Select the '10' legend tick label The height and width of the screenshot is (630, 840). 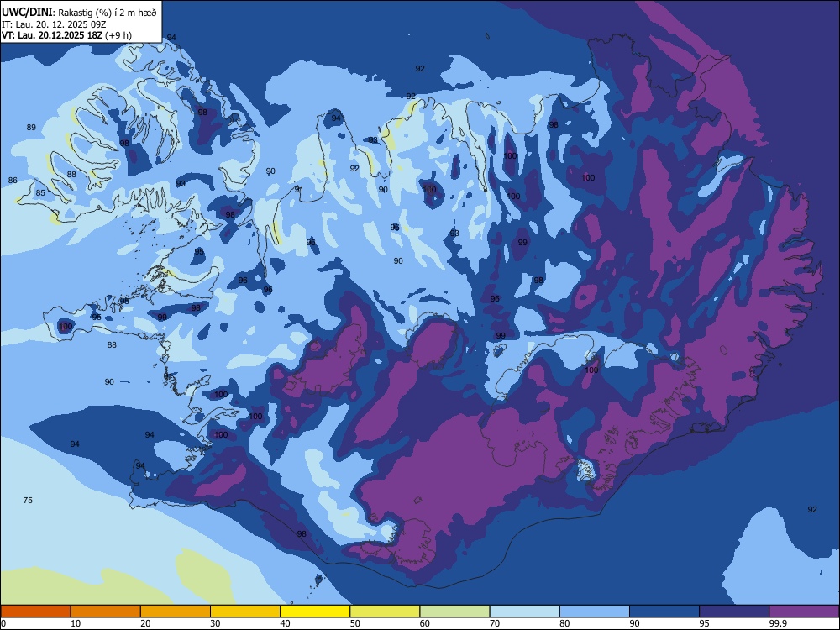(x=76, y=623)
